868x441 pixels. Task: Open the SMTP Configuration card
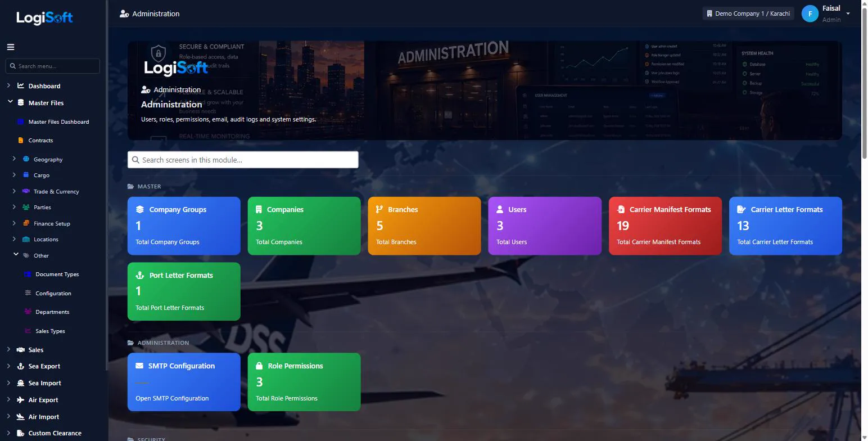184,382
